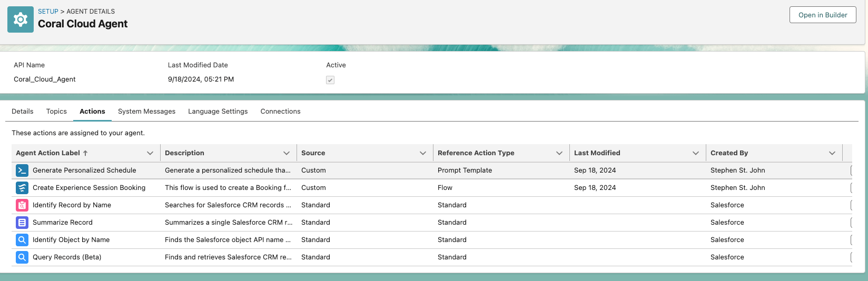Open the Reference Action Type column chevron
The width and height of the screenshot is (868, 281).
click(559, 153)
